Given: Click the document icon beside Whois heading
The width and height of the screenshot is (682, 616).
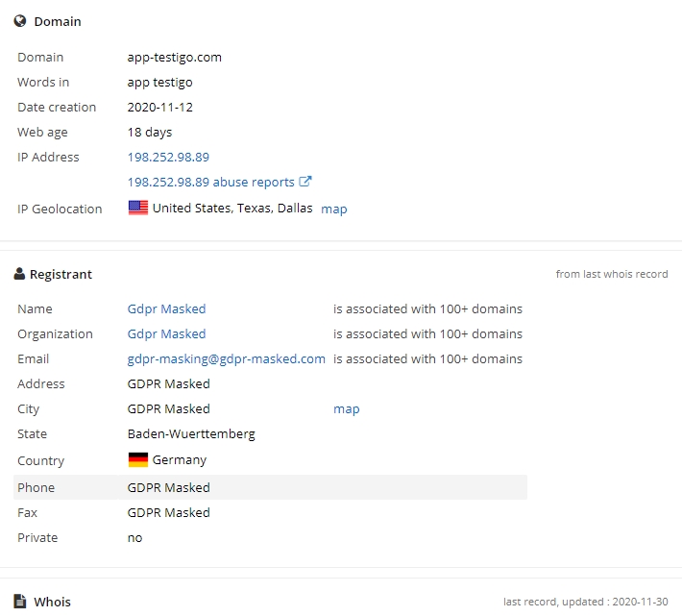Looking at the screenshot, I should pyautogui.click(x=19, y=601).
